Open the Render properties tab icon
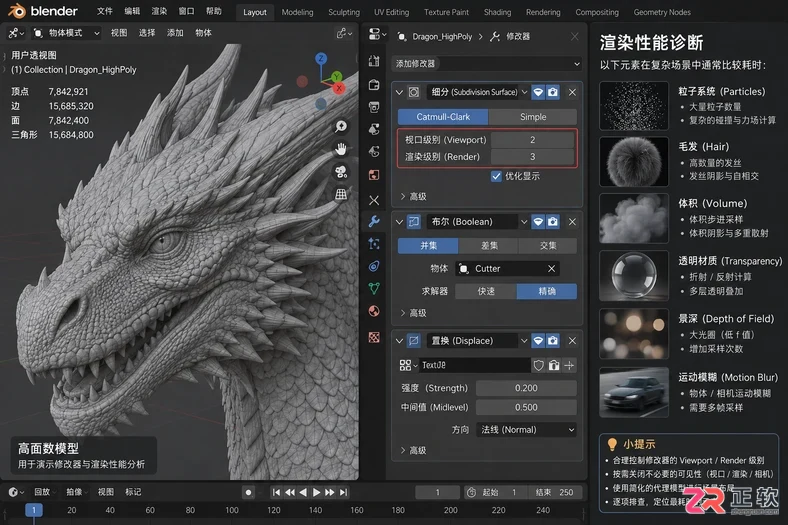788x525 pixels. [374, 84]
